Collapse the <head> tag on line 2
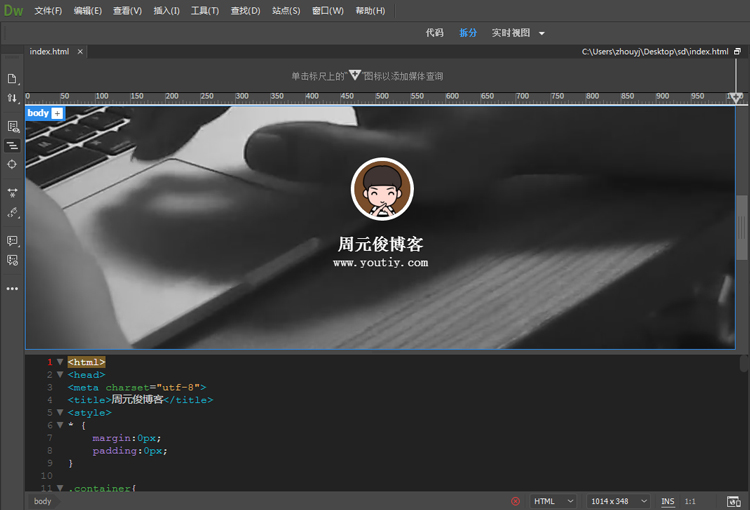Viewport: 750px width, 510px height. point(60,375)
